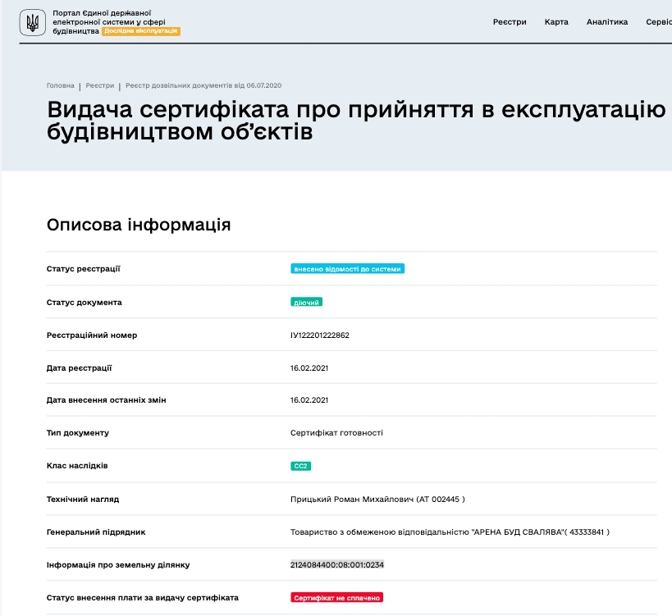Click the 'Реєстраційний номер' label
The height and width of the screenshot is (616, 672).
[92, 335]
